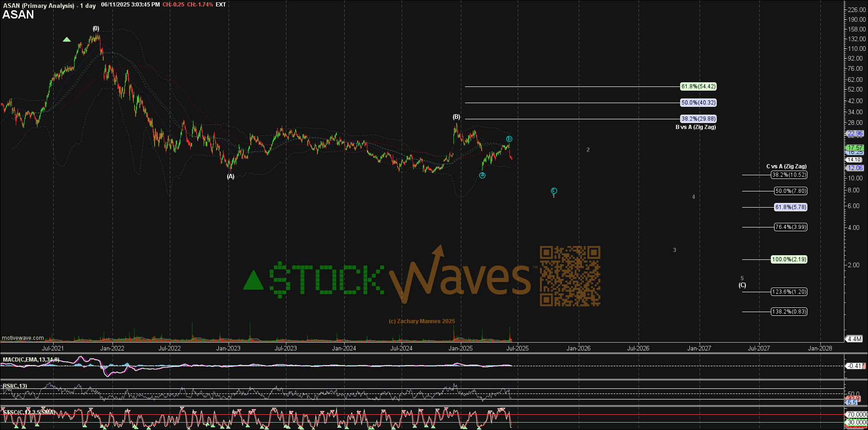Viewport: 868px width, 430px height.
Task: Open the motivewave.com link
Action: click(23, 338)
